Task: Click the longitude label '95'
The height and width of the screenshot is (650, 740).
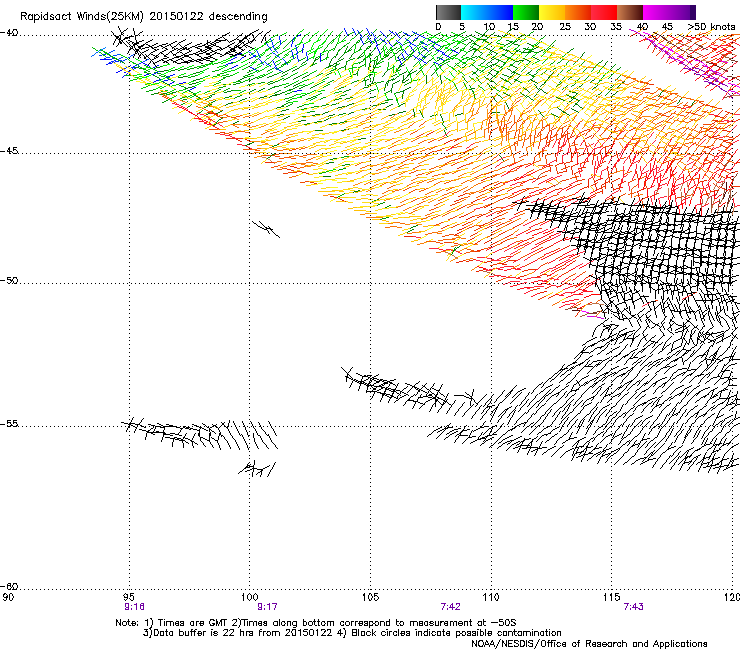Action: click(128, 597)
